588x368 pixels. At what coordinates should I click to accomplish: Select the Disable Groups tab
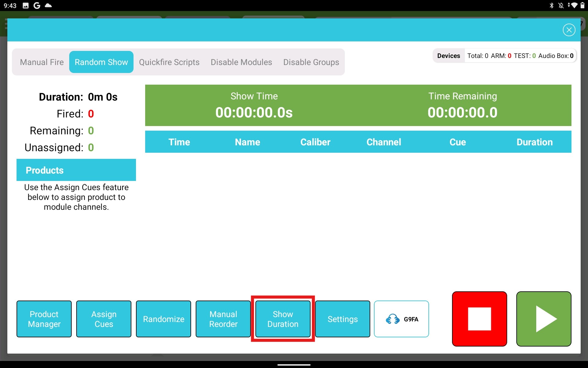pos(311,62)
